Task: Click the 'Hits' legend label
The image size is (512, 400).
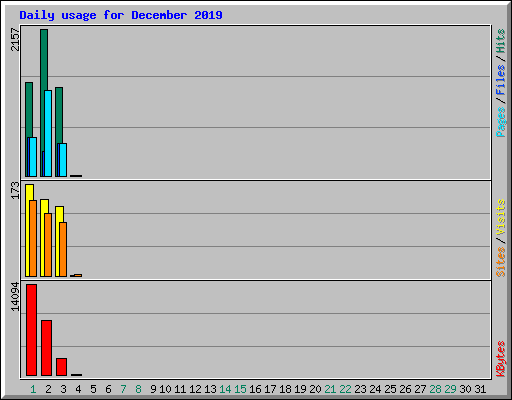Action: 500,41
